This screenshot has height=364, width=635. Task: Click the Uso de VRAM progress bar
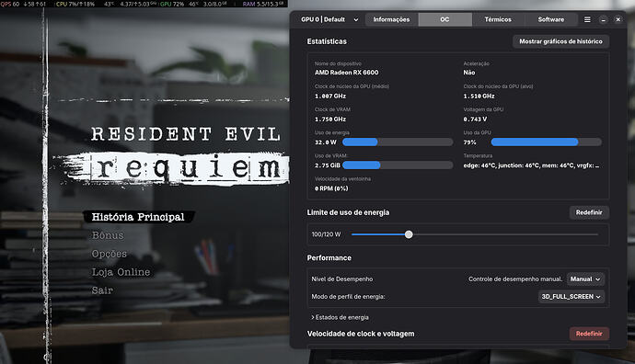(x=398, y=165)
